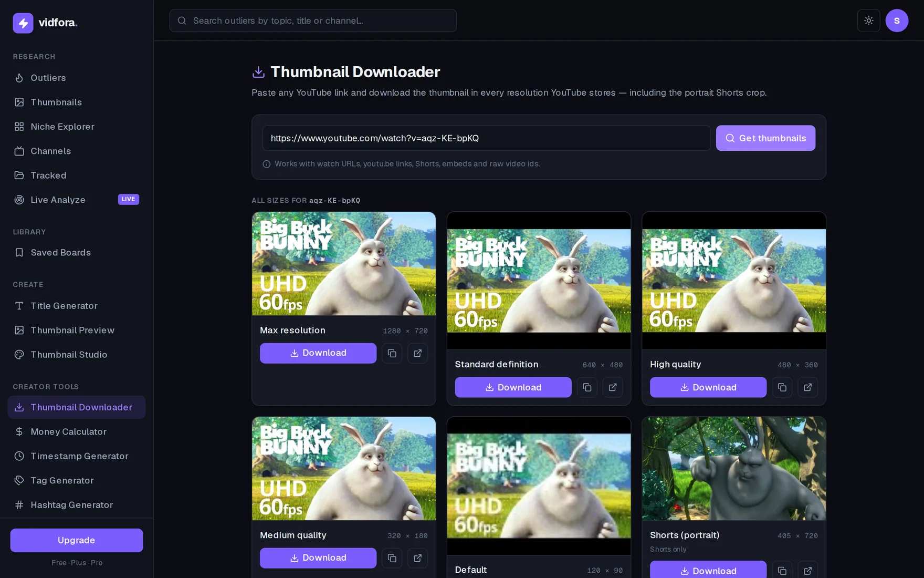Image resolution: width=924 pixels, height=578 pixels.
Task: Open the Tracked section
Action: tap(77, 176)
